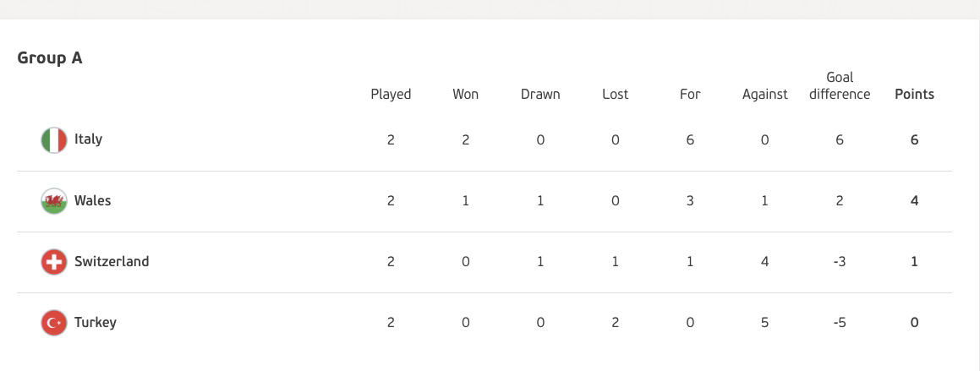Click the Goal difference column header
This screenshot has height=371, width=980.
(840, 86)
